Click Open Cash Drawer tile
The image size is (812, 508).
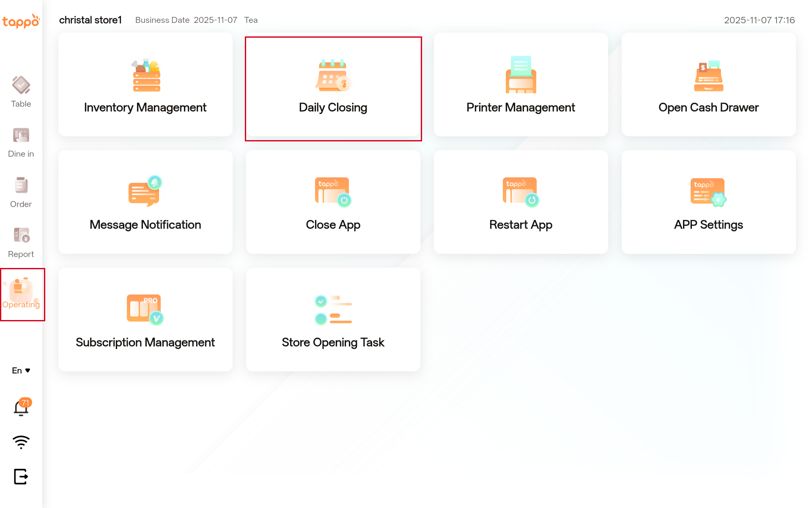click(x=708, y=85)
